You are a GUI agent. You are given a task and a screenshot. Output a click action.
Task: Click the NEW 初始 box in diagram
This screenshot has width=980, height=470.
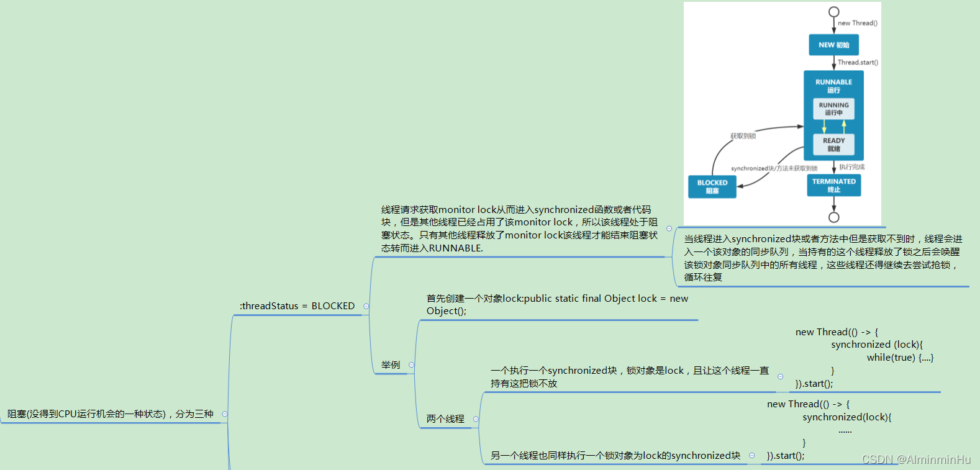pyautogui.click(x=833, y=45)
